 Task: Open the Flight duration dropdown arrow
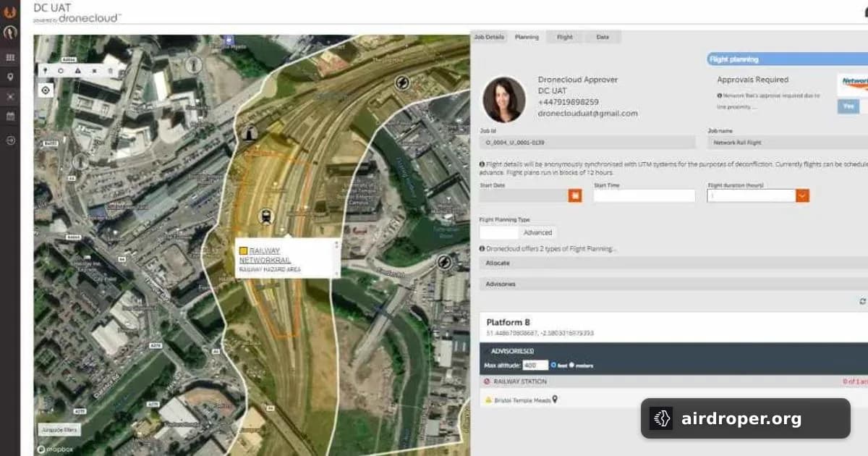[802, 195]
